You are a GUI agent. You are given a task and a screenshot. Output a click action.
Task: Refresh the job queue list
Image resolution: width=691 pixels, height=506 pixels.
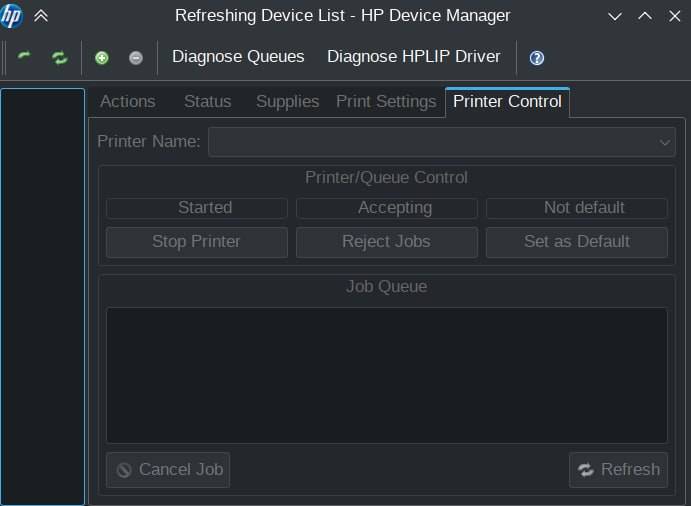coord(618,470)
